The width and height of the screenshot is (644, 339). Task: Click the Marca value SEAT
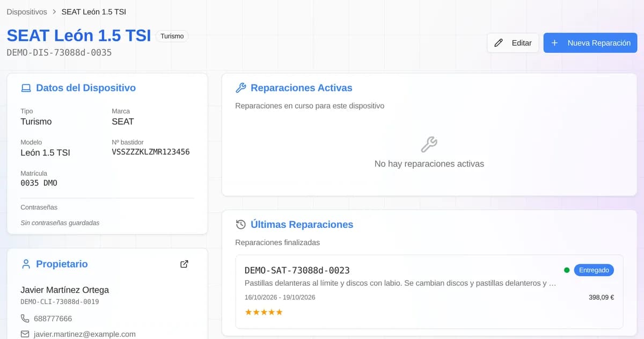coord(123,121)
